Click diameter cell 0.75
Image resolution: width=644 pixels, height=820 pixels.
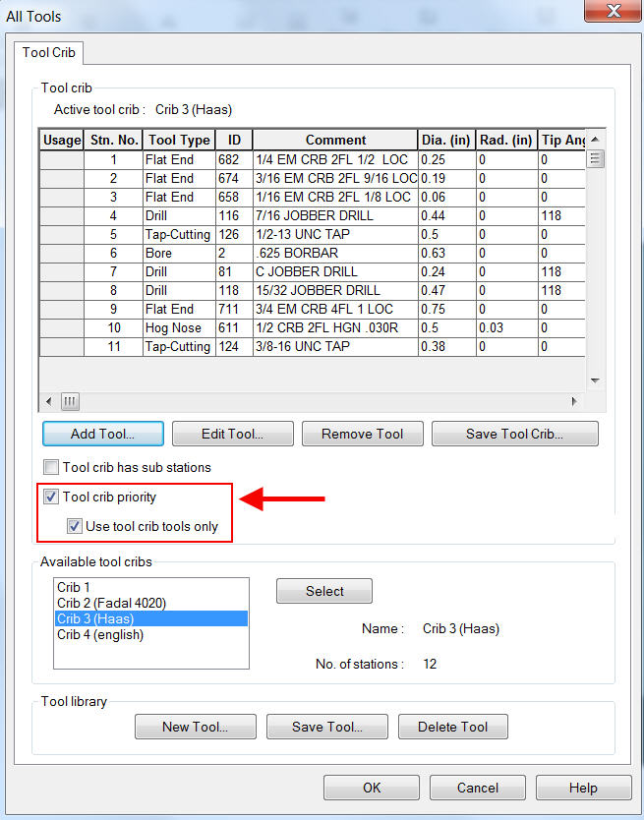coord(446,309)
